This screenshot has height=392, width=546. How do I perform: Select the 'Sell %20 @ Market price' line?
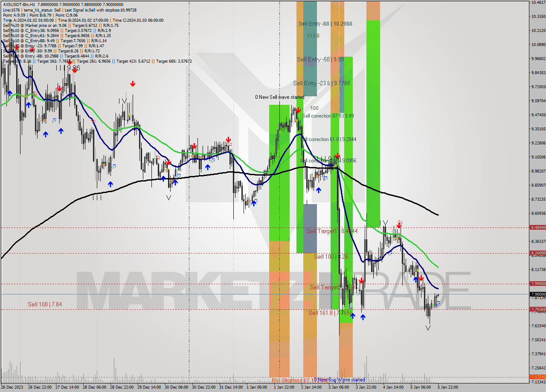click(x=61, y=25)
